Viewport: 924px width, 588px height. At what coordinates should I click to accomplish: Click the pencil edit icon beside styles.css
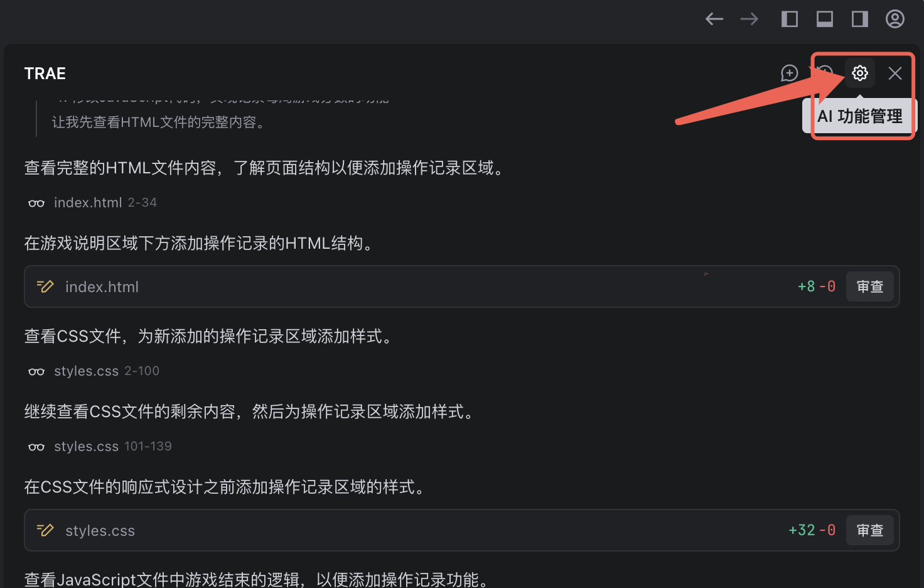click(45, 530)
